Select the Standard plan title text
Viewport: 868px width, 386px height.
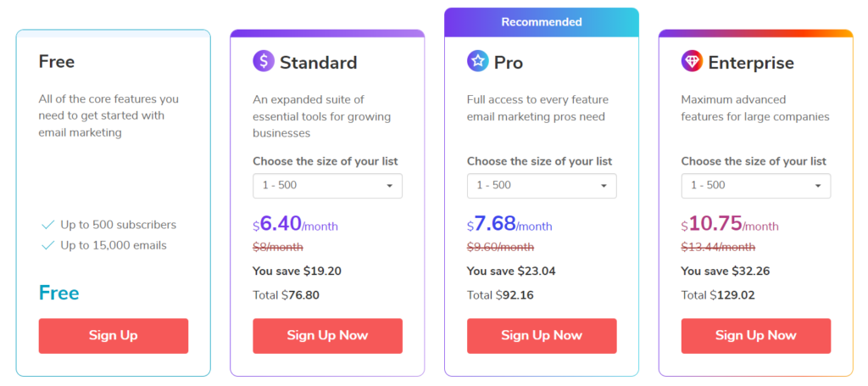click(319, 63)
